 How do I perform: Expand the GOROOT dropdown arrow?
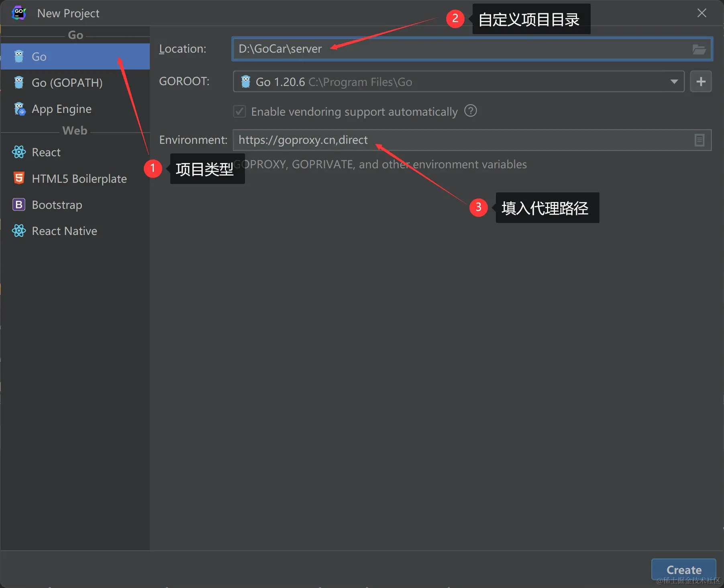[674, 82]
